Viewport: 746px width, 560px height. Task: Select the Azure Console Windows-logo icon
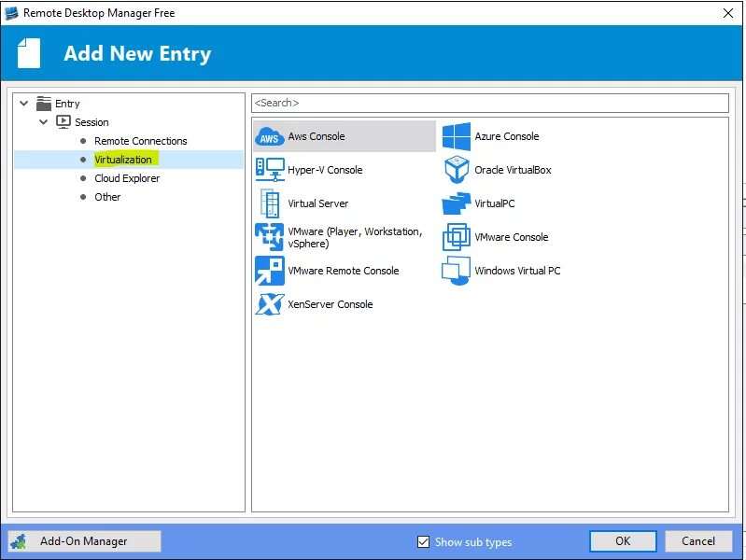[x=457, y=136]
